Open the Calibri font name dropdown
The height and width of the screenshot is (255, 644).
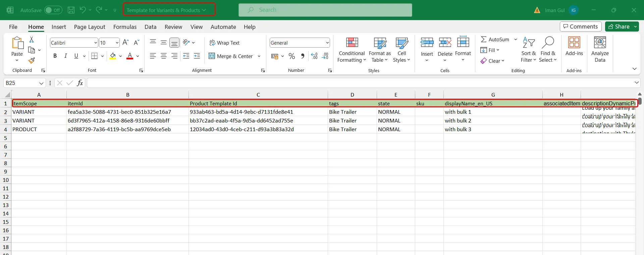pyautogui.click(x=96, y=43)
